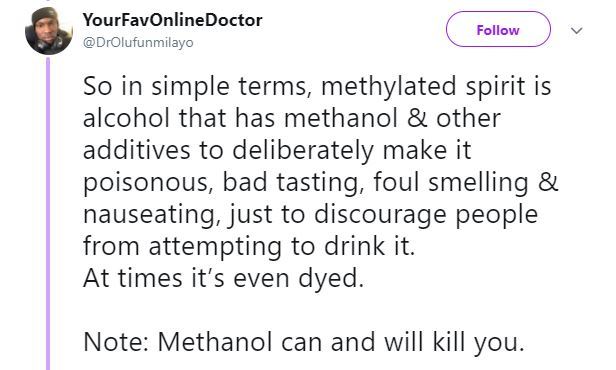Screen dimensions: 616x370
Task: Click the phrase 'foul smelling &'
Action: 465,183
